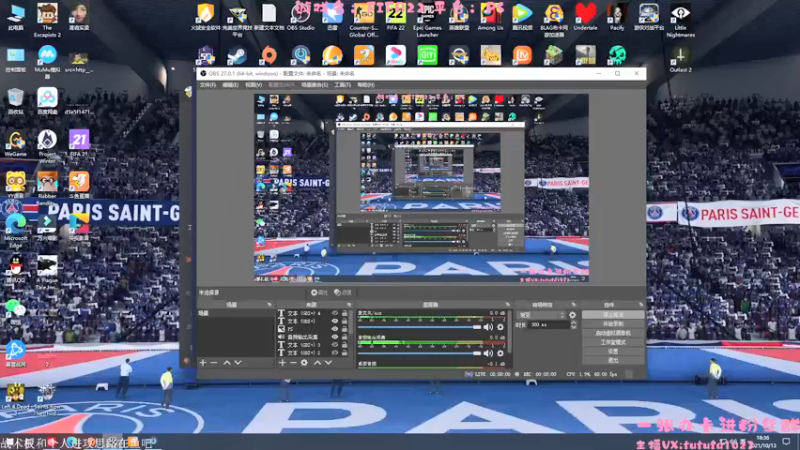Remove selected scene with the minus icon

214,363
